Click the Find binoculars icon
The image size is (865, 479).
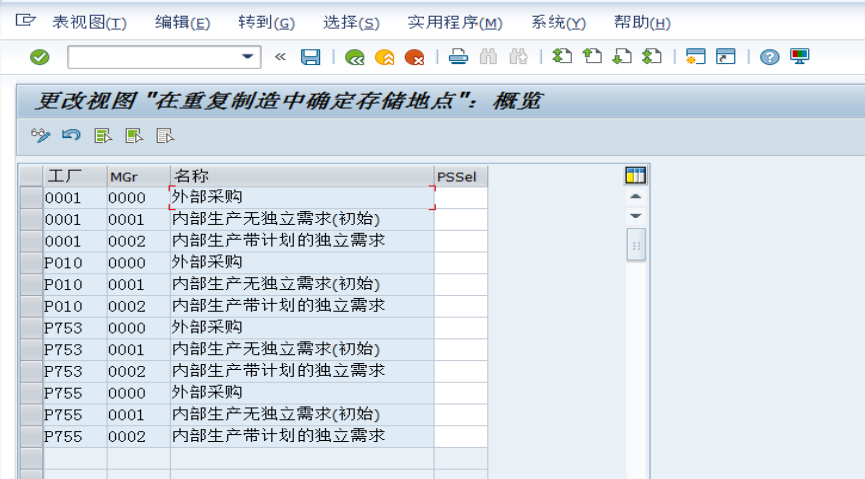[x=488, y=57]
